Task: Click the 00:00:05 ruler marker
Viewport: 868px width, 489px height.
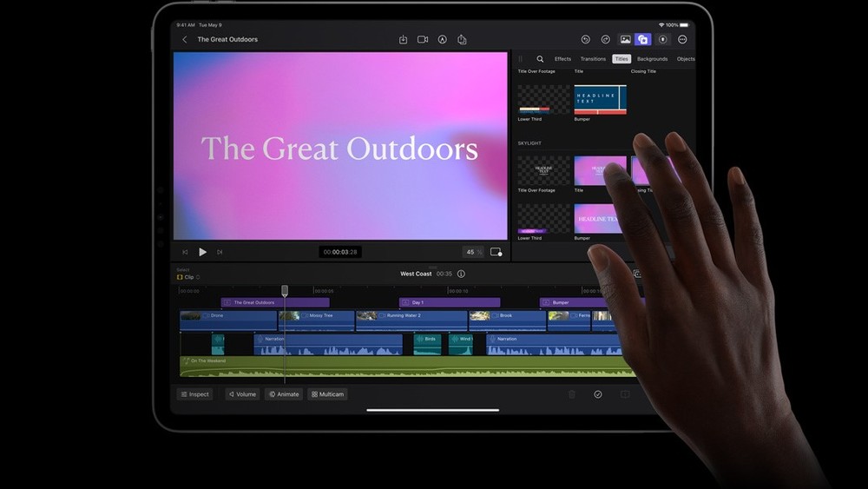Action: coord(324,291)
